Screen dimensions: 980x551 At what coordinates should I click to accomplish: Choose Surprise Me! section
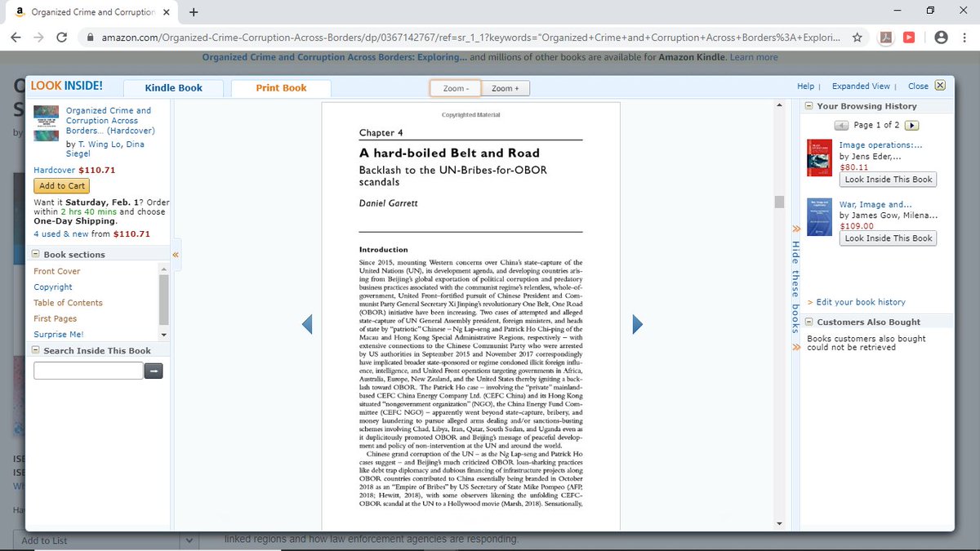click(59, 335)
